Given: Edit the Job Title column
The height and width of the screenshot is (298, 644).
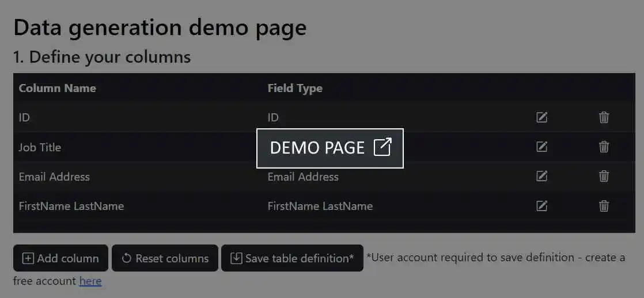Looking at the screenshot, I should coord(541,147).
